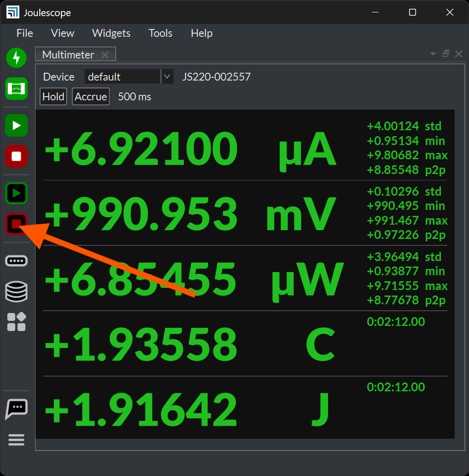The image size is (469, 476).
Task: Toggle the Accrue button
Action: point(91,97)
